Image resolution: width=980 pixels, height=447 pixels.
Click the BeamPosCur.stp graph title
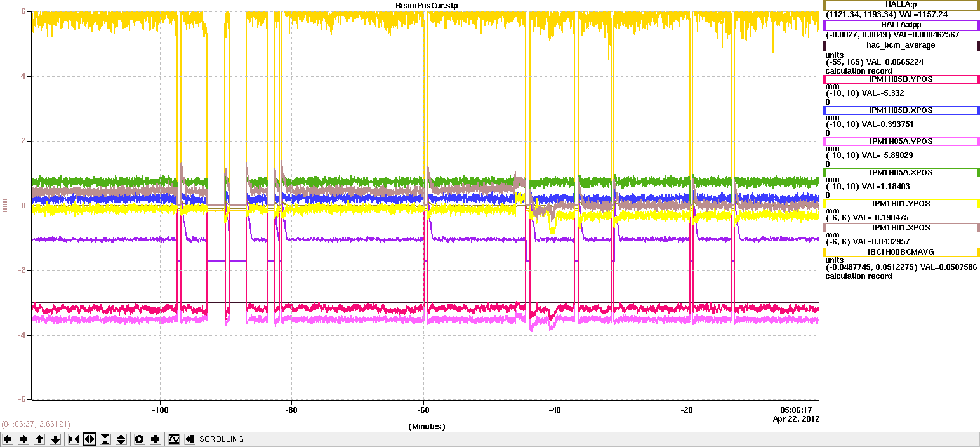[x=427, y=5]
